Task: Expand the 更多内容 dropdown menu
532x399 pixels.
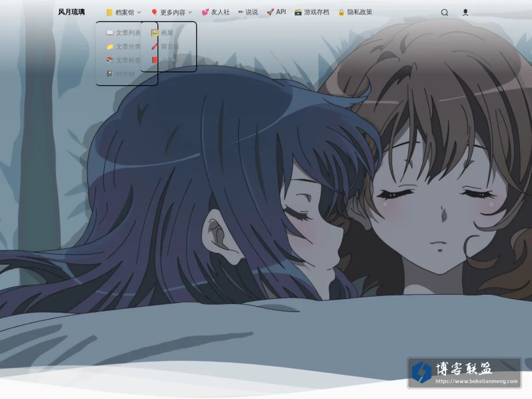Action: click(x=172, y=12)
